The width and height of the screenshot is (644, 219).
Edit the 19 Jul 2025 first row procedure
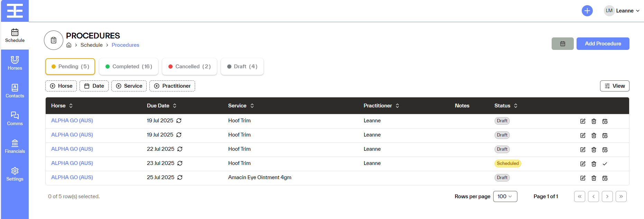pyautogui.click(x=583, y=121)
